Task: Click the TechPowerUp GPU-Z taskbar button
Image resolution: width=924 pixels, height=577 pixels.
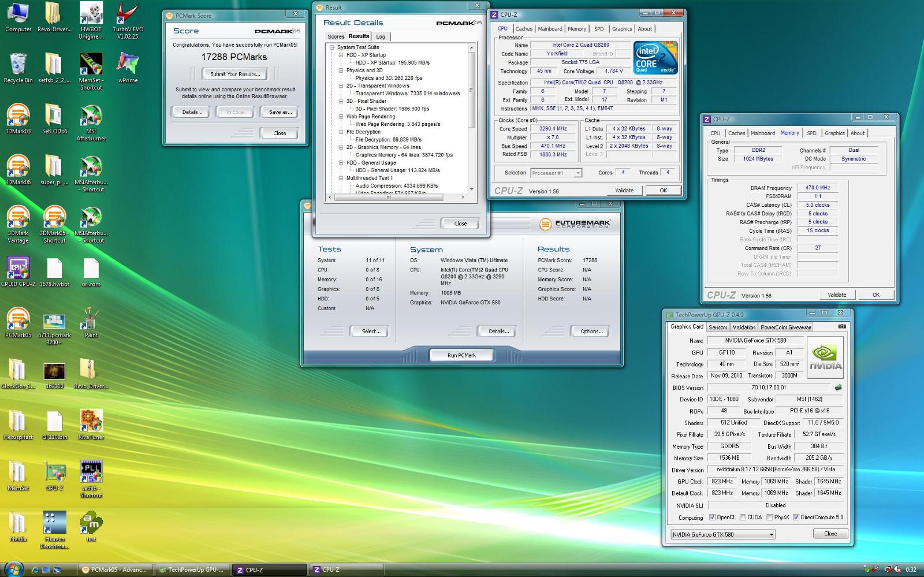Action: click(x=192, y=569)
